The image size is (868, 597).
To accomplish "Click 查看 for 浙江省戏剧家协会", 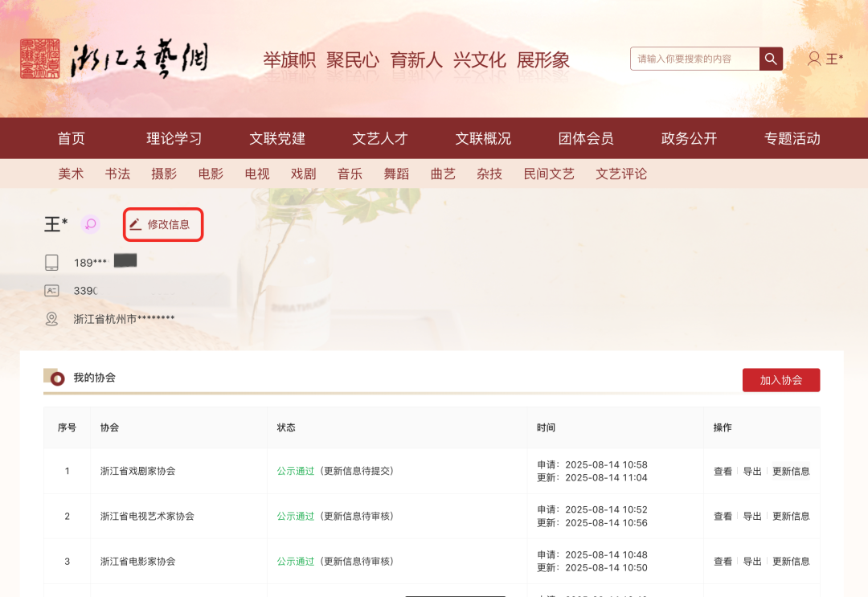I will [x=723, y=472].
